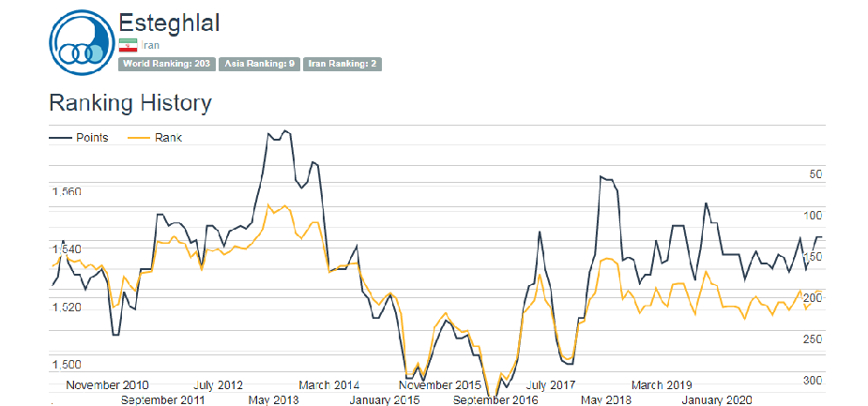Click the 1,520 points axis value

coord(67,308)
